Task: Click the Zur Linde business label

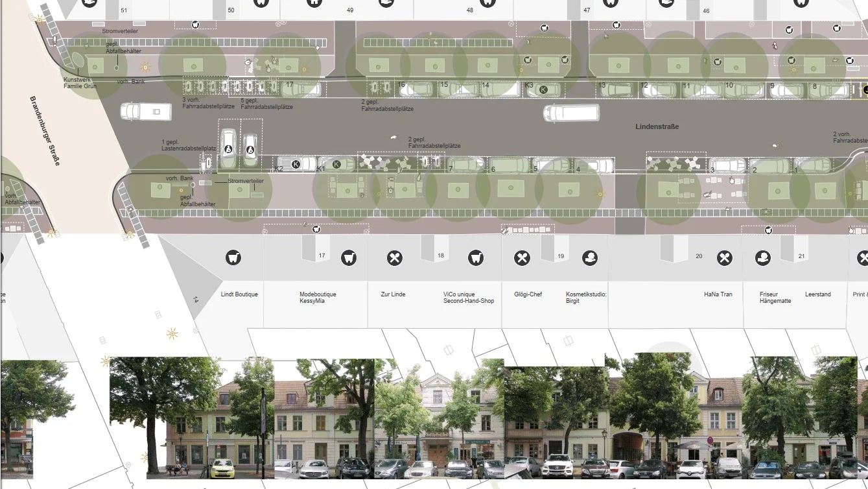Action: [393, 294]
